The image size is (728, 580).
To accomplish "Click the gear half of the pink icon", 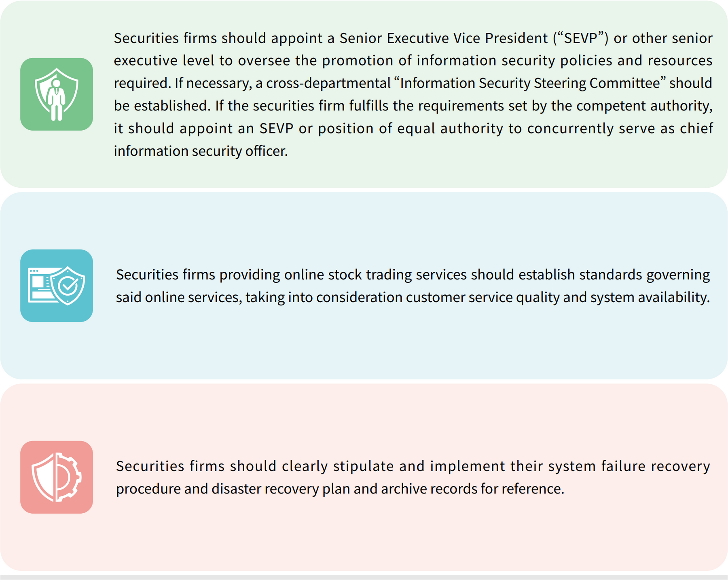I will 70,477.
